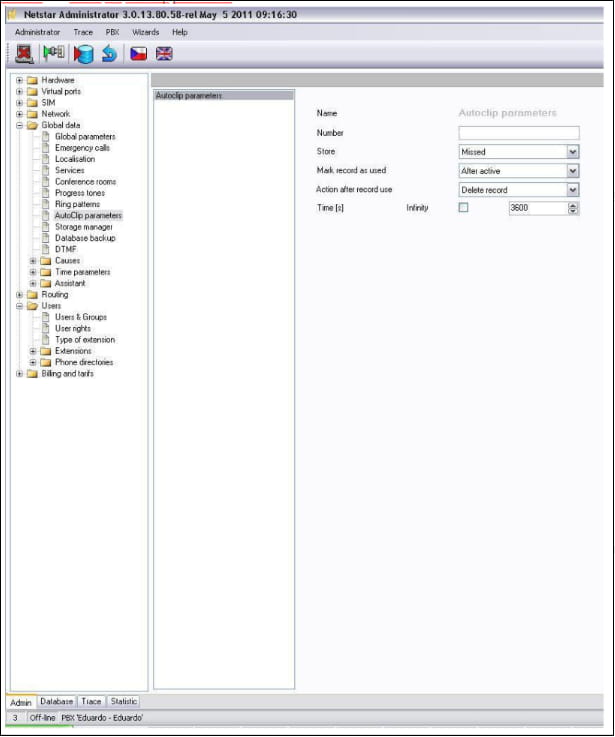Image resolution: width=615 pixels, height=737 pixels.
Task: Select Type of extension in the tree
Action: pyautogui.click(x=85, y=339)
